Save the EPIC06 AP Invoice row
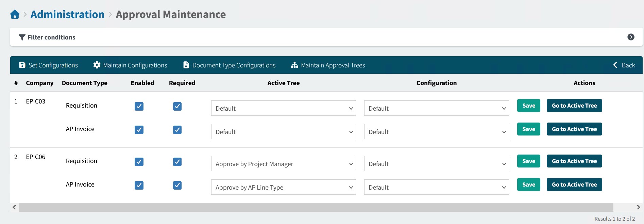This screenshot has width=644, height=224. 529,185
